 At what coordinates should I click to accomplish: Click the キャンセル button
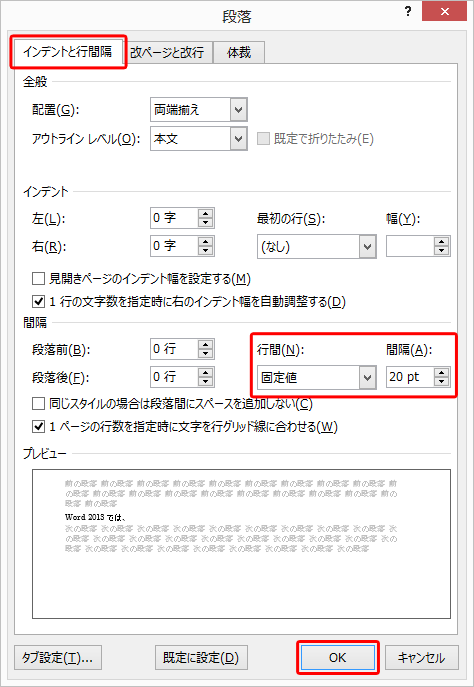coord(421,658)
